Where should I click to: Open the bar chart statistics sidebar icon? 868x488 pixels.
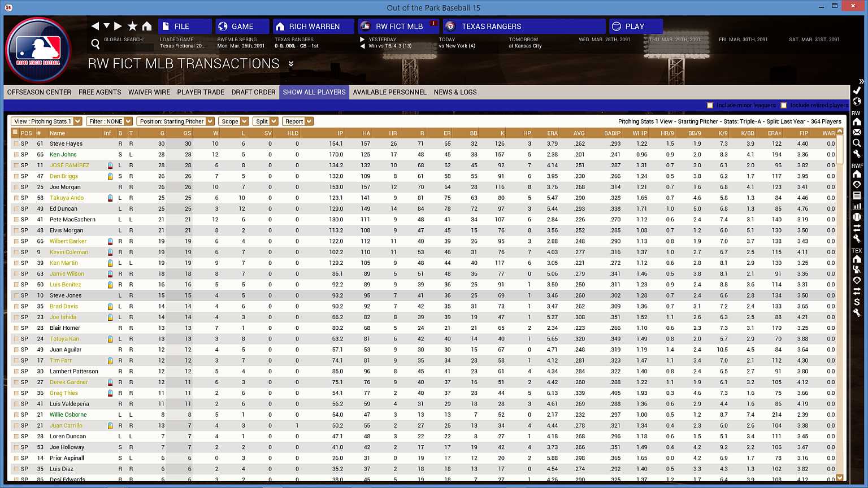tap(857, 206)
